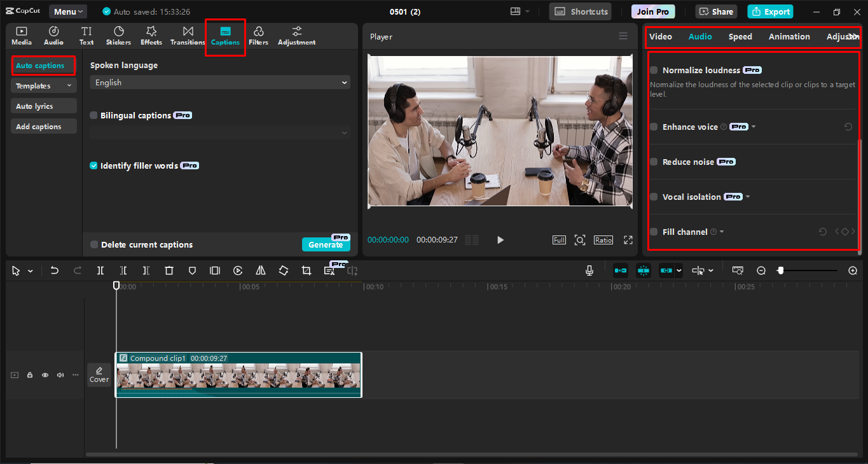
Task: Uncheck Identify filler words
Action: [x=94, y=165]
